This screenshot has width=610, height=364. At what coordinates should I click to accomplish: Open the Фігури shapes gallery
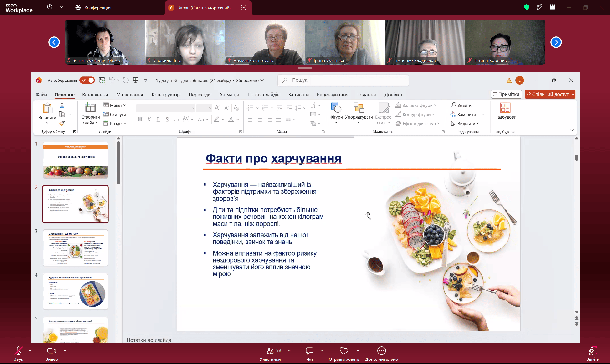[x=336, y=113]
